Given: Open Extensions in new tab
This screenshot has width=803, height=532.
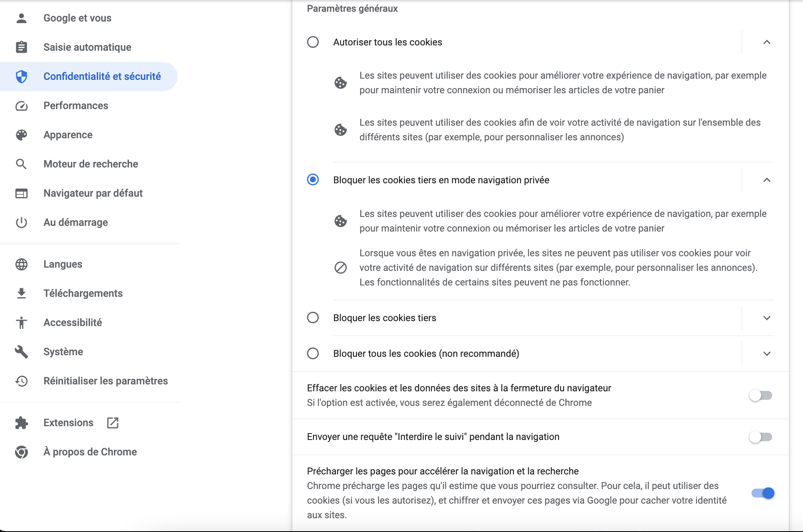Looking at the screenshot, I should click(x=112, y=423).
